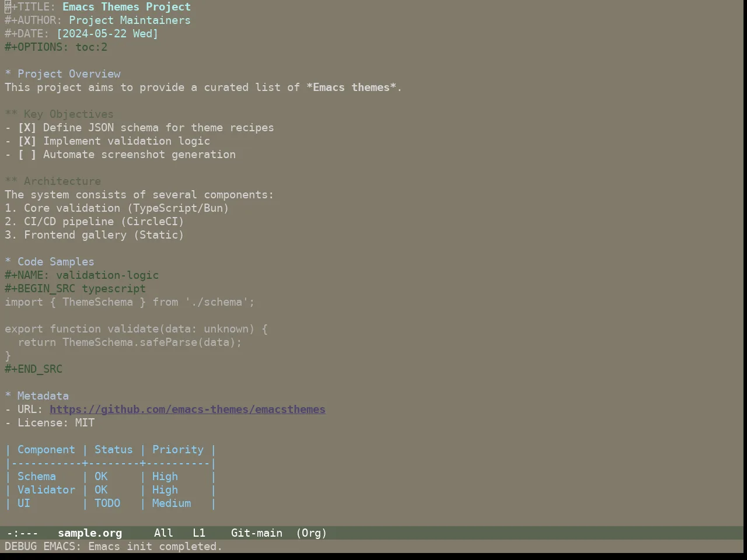Click the #+NAME: validation-logic line
Image resolution: width=747 pixels, height=560 pixels.
(x=82, y=275)
